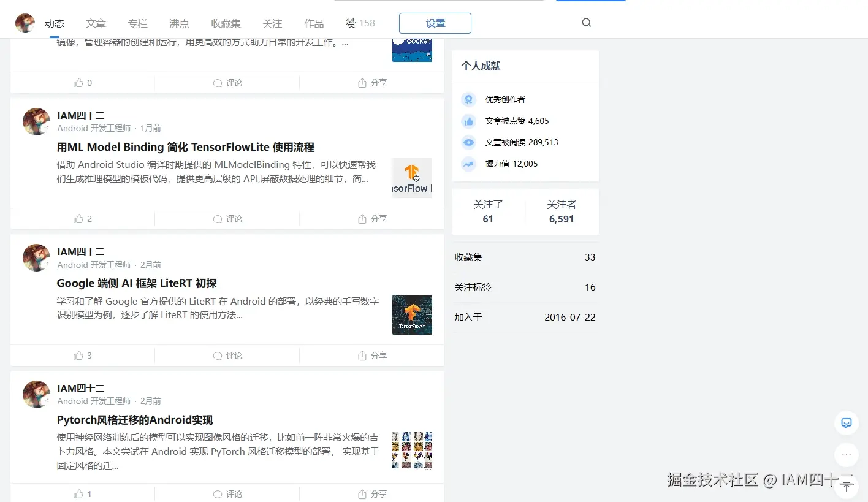Click the summary text of the LiteRT post
The image size is (868, 502).
(218, 308)
